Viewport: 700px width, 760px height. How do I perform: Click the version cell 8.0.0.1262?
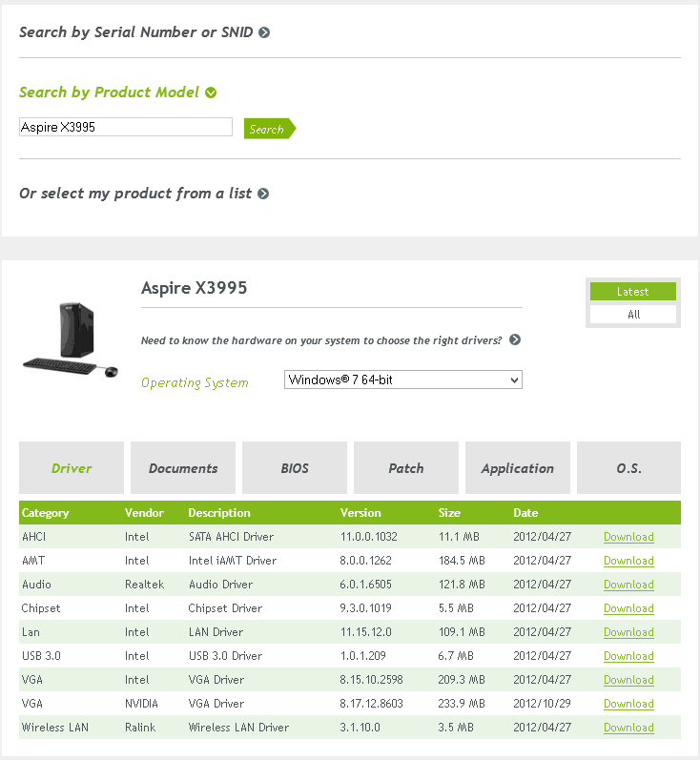[x=365, y=561]
